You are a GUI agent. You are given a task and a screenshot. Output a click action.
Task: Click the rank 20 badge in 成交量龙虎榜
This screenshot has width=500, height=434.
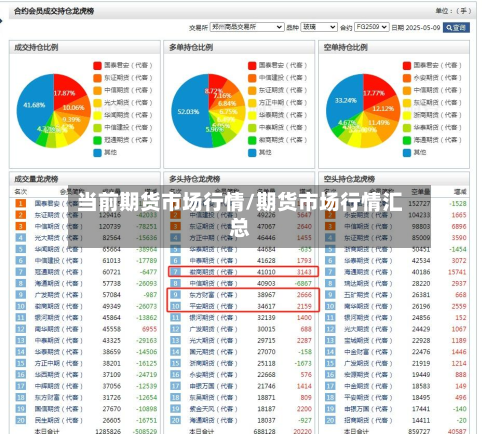21,420
